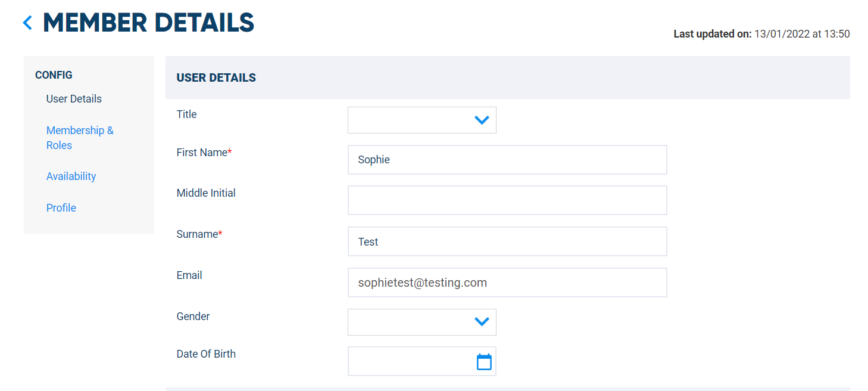
Task: Expand the Title combo box
Action: tap(422, 120)
